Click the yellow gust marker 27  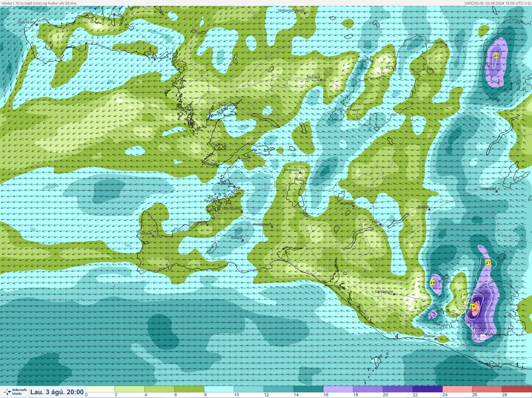(x=488, y=263)
